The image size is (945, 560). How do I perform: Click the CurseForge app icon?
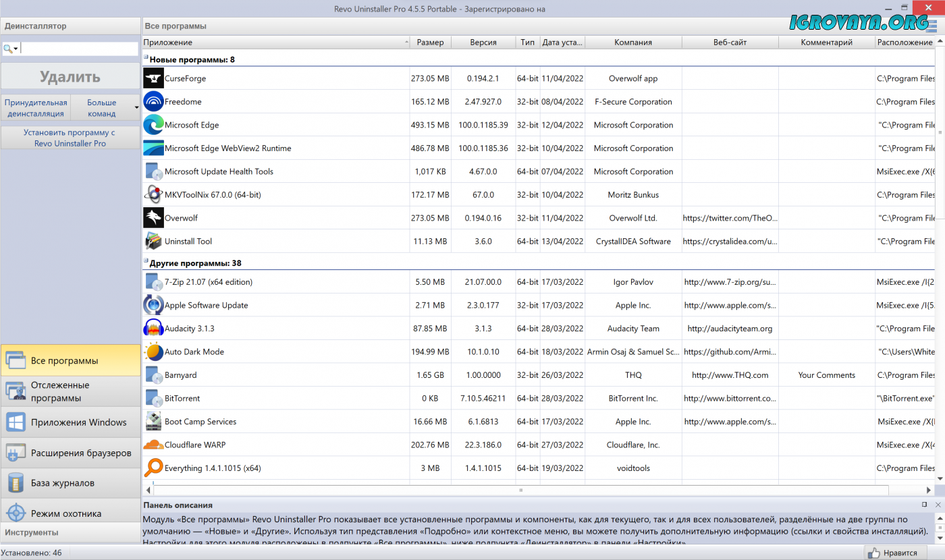[153, 78]
